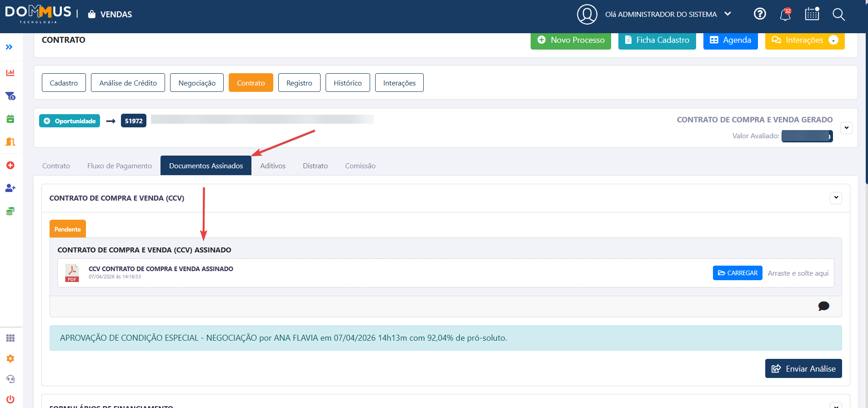Expand the sidebar with double chevron
This screenshot has width=868, height=408.
9,47
